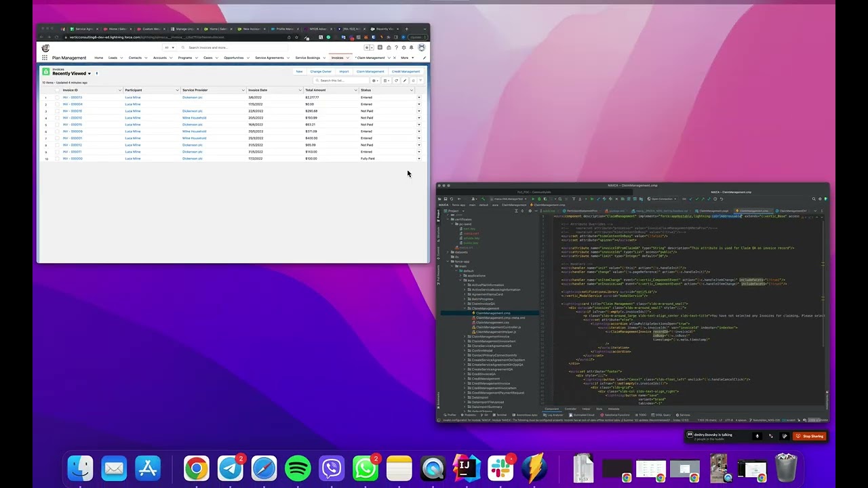Mute microphone in the Slack huddle bar
The height and width of the screenshot is (488, 868).
point(757,436)
